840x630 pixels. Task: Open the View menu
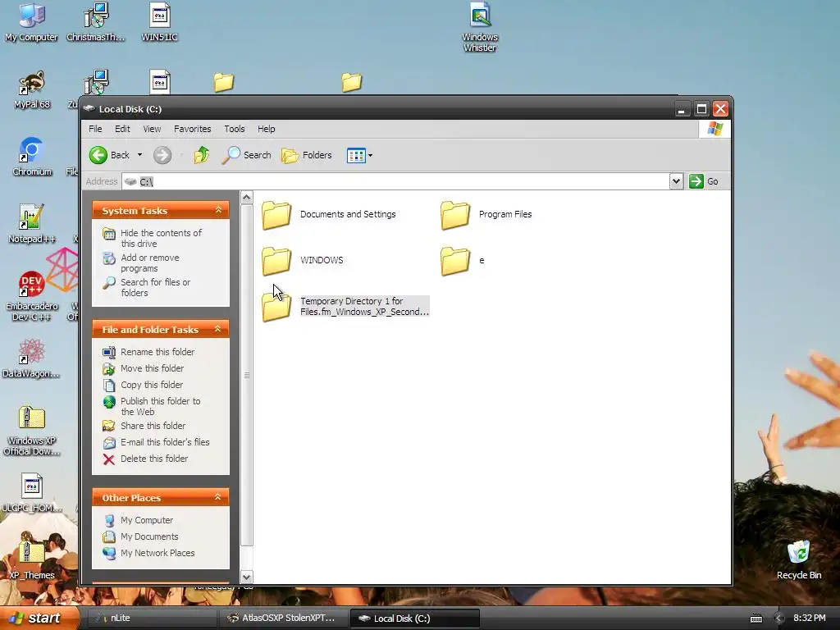152,129
